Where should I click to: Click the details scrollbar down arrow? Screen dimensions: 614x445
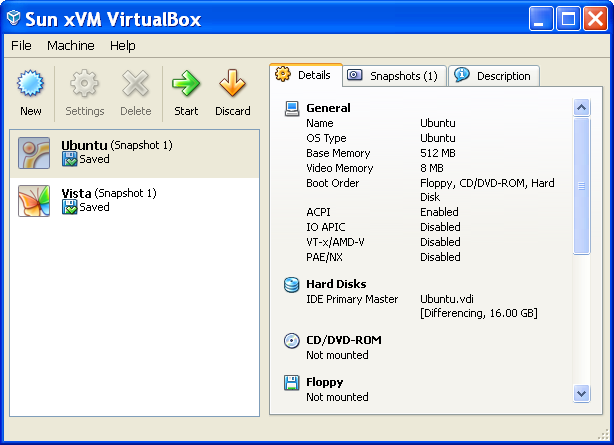click(581, 394)
